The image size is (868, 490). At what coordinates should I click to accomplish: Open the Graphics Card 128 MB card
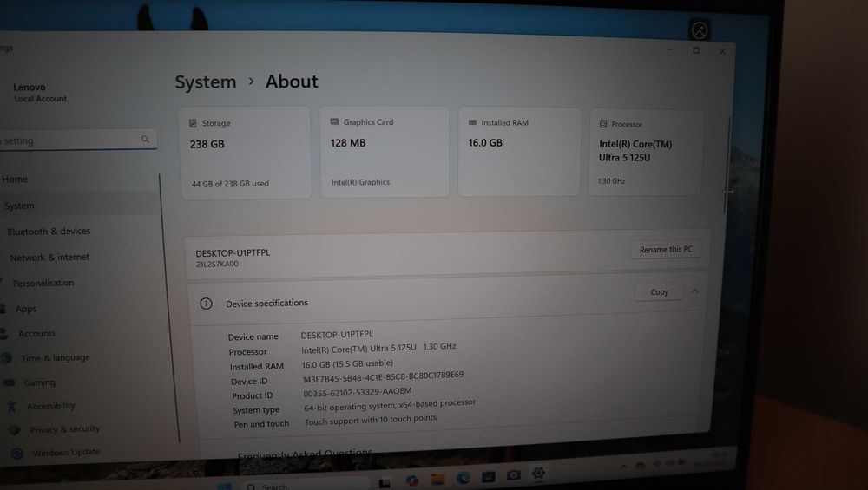385,152
